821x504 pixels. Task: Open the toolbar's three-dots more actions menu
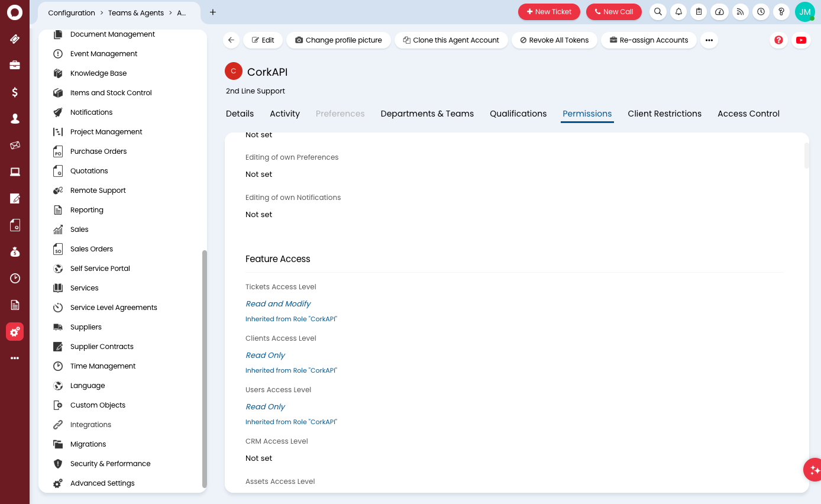click(709, 40)
